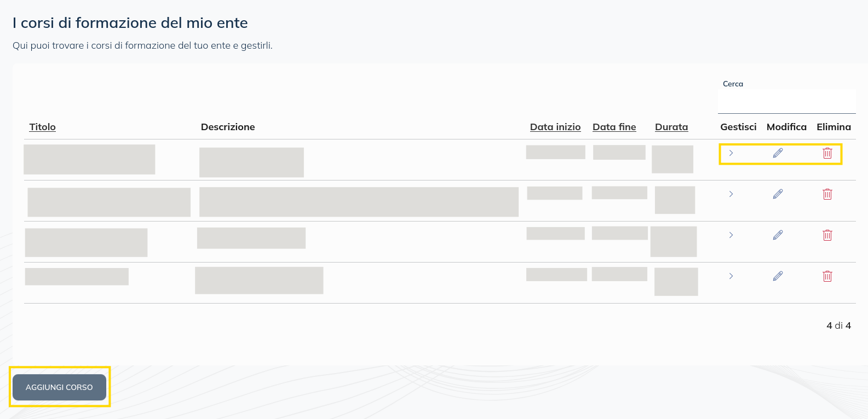Click inside the Cerca search field

[x=786, y=101]
